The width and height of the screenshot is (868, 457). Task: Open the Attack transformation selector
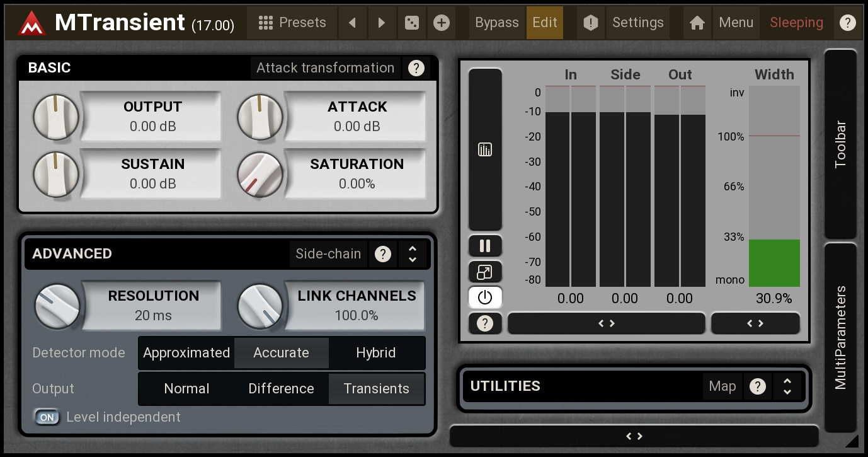click(325, 68)
